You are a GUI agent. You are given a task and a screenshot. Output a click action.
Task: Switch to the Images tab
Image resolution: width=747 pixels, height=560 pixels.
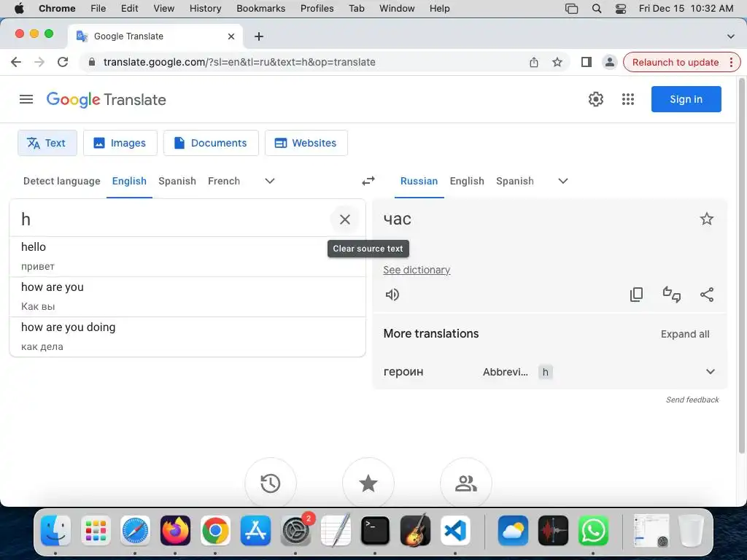(x=120, y=143)
